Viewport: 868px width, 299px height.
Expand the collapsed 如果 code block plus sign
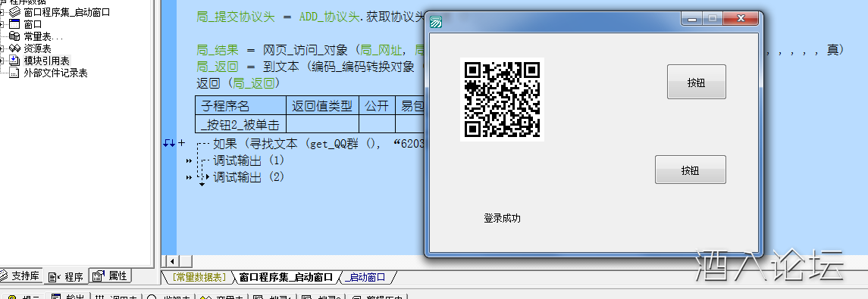coord(182,143)
